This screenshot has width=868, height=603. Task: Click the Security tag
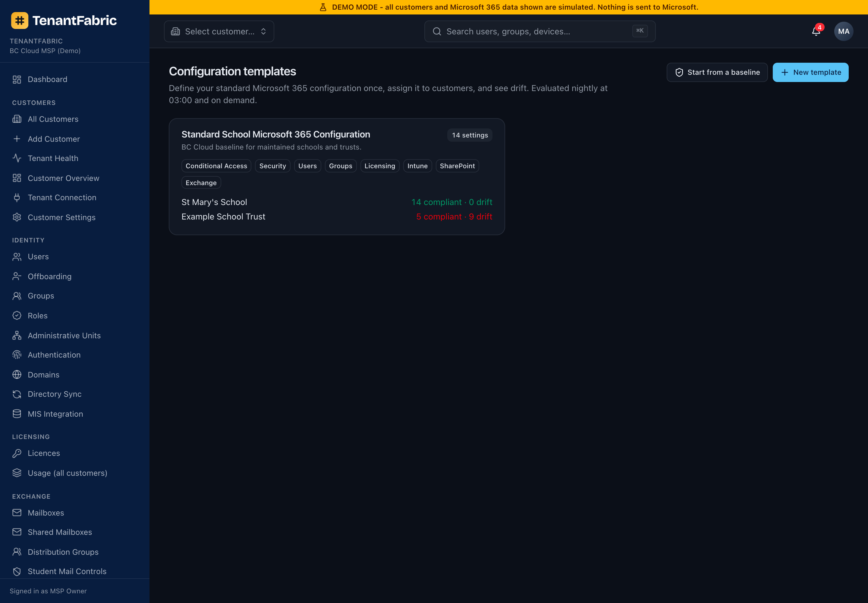[x=272, y=166]
